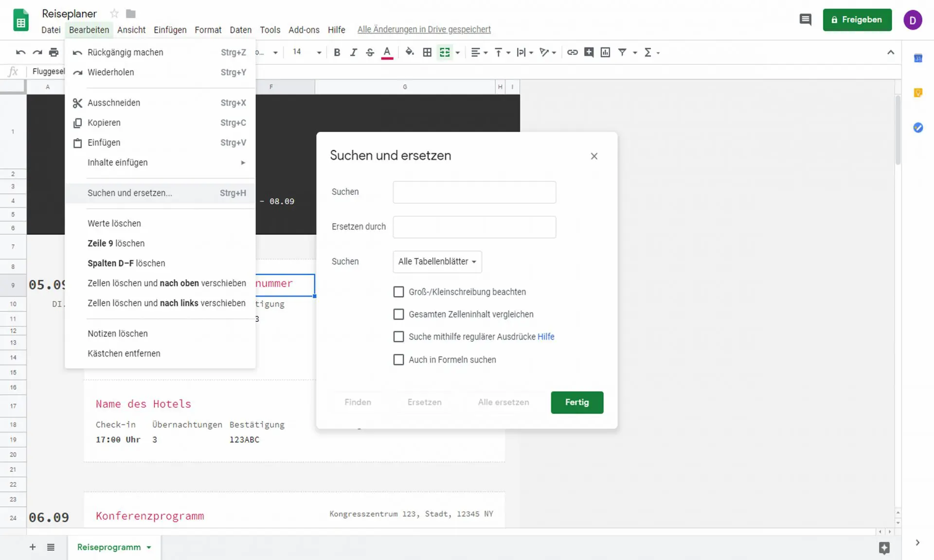This screenshot has height=560, width=934.
Task: Click the Explore icon at bottom right
Action: click(884, 548)
